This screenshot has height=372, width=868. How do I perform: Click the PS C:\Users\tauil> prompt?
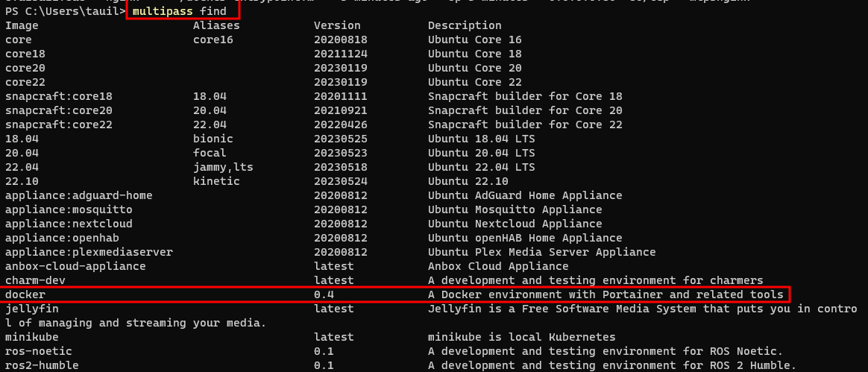[x=66, y=11]
